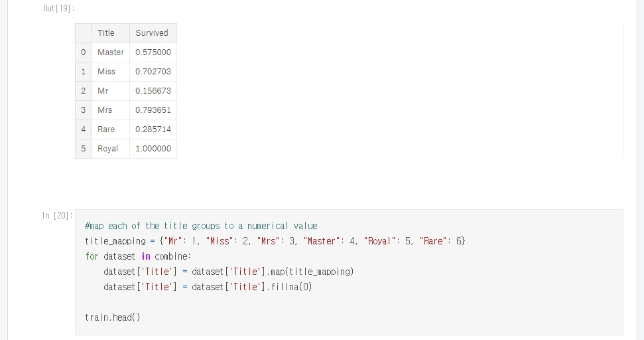The image size is (644, 340).
Task: Click the fillna(0) code line
Action: pos(208,287)
